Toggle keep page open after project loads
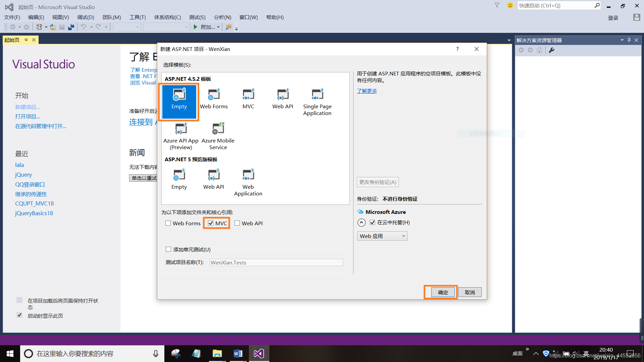Viewport: 644px width, 362px height. tap(19, 300)
